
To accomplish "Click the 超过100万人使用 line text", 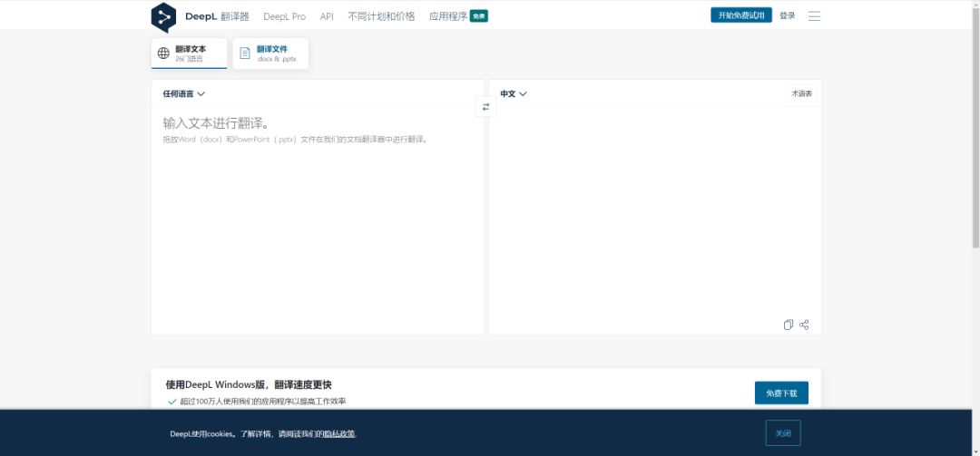I will [x=263, y=401].
